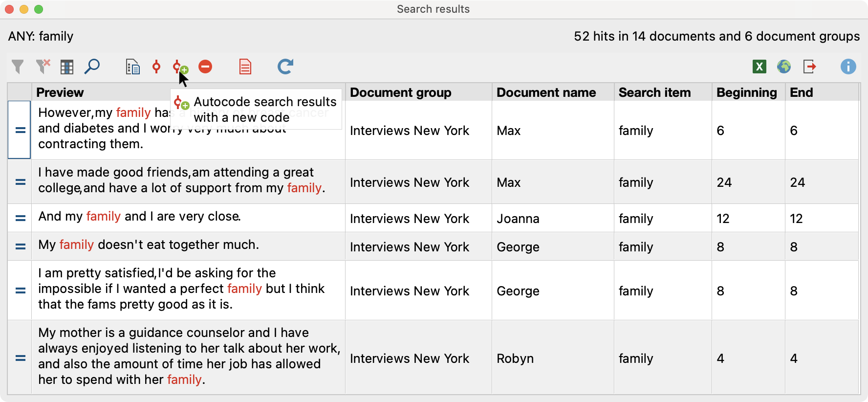Sort by the Beginning column header
The height and width of the screenshot is (402, 868).
point(748,92)
